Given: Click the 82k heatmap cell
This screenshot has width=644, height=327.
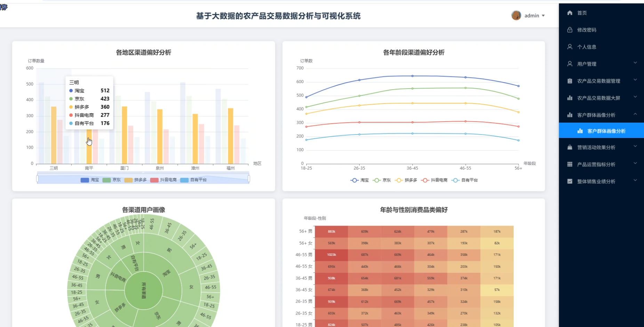Looking at the screenshot, I should [x=497, y=243].
